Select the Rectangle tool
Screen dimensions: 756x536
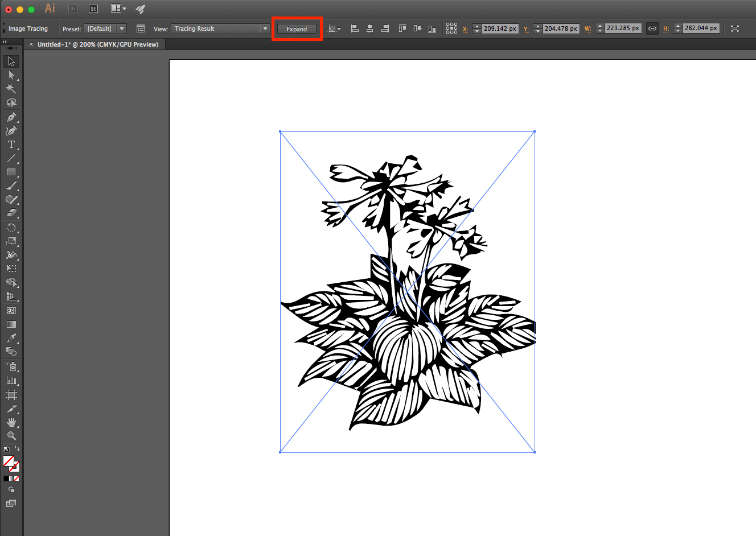(x=11, y=172)
